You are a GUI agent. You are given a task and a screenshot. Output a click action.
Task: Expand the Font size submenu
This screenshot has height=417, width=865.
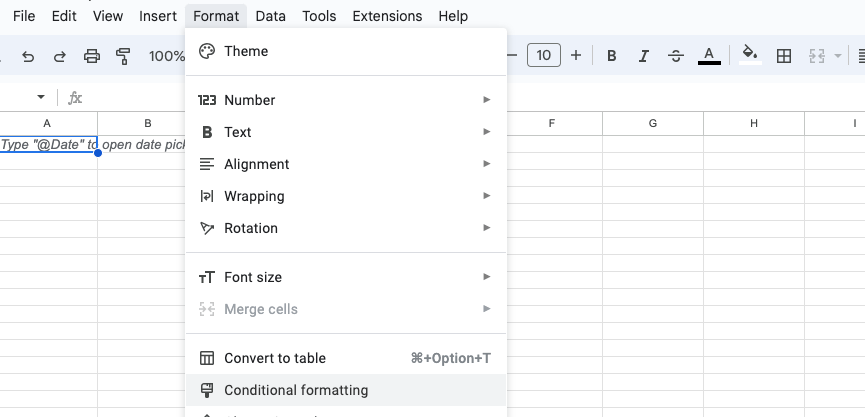pyautogui.click(x=346, y=277)
